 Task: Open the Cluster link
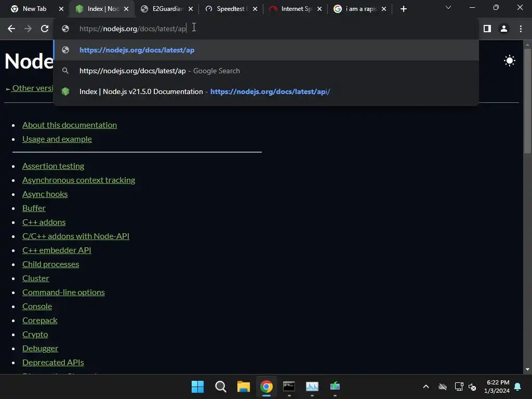coord(36,278)
